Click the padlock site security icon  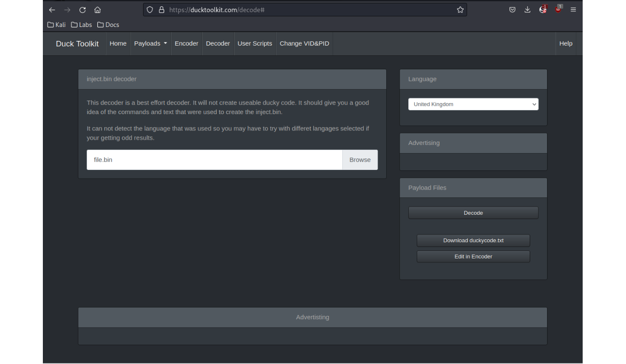pos(162,10)
